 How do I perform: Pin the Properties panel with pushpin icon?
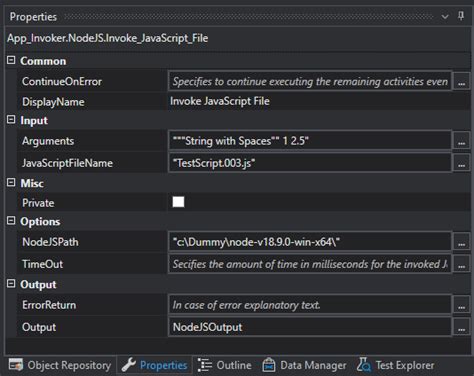[461, 16]
